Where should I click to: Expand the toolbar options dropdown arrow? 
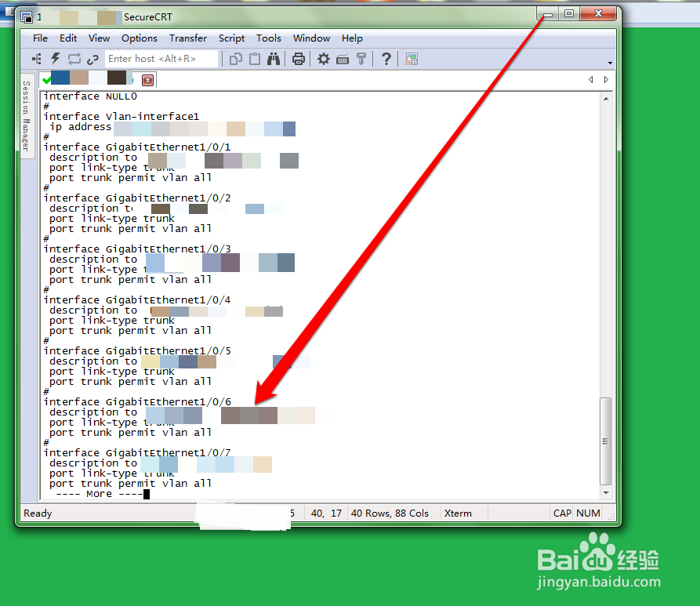point(610,63)
